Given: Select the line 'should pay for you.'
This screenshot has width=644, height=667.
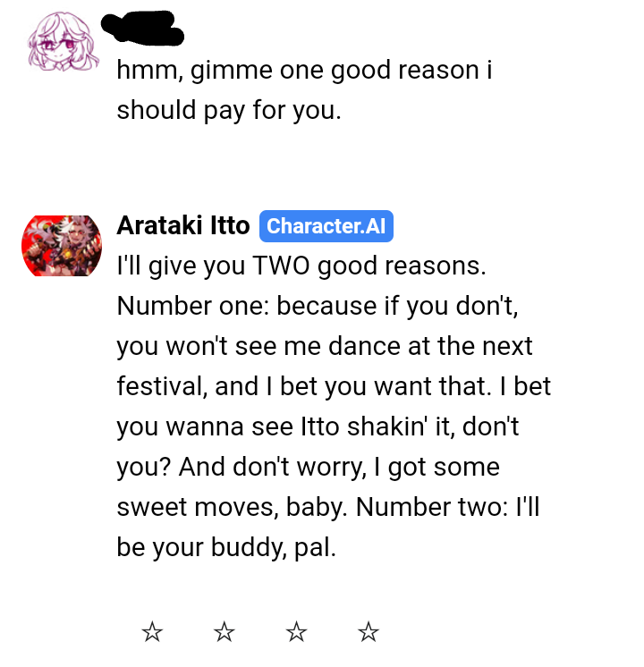Looking at the screenshot, I should click(x=229, y=111).
